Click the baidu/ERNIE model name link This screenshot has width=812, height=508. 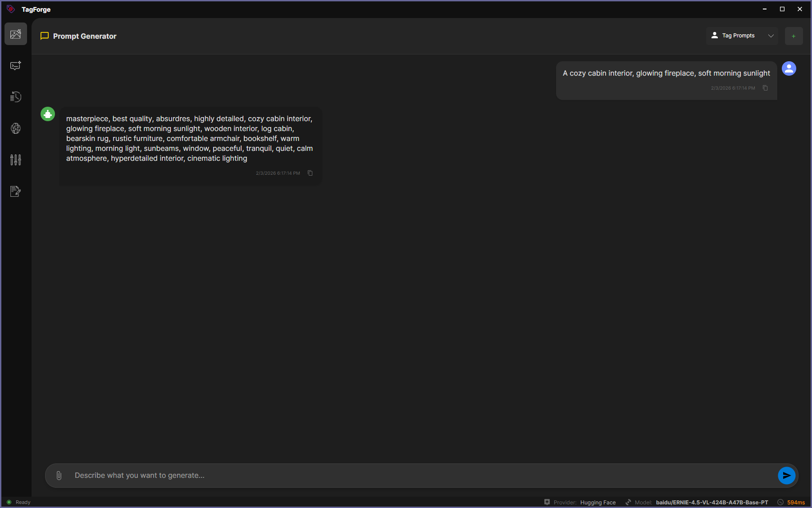(x=712, y=502)
